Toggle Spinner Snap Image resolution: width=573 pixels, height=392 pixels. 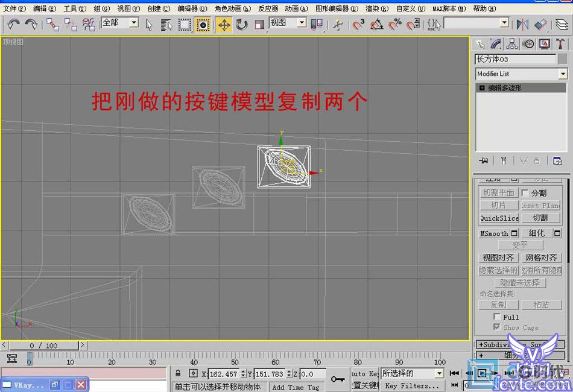[x=413, y=25]
